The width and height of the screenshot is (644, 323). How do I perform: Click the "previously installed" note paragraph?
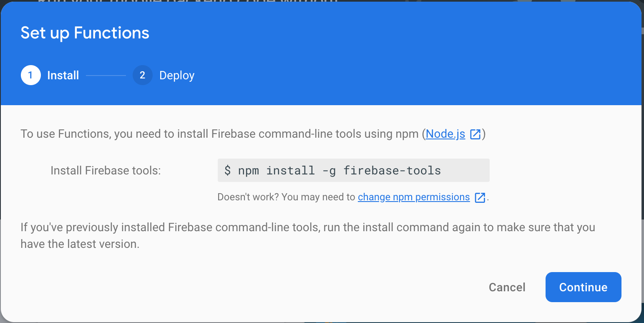[308, 236]
